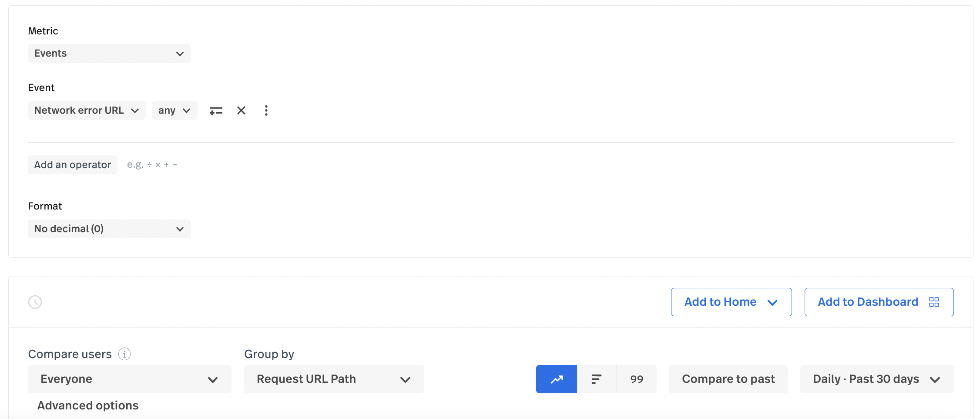Expand Advanced options
Viewport: 980px width, 419px height.
(x=88, y=405)
